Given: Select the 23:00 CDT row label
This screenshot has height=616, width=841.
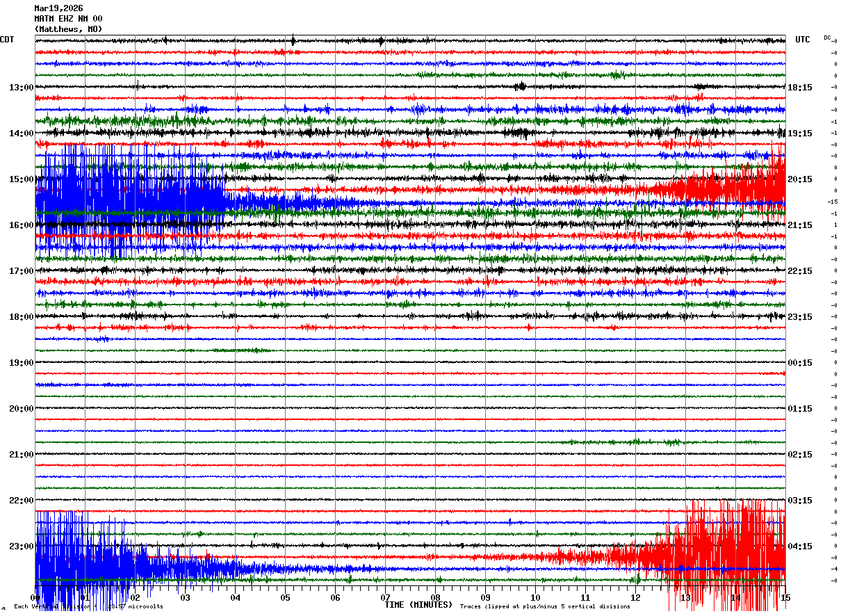Looking at the screenshot, I should tap(22, 546).
